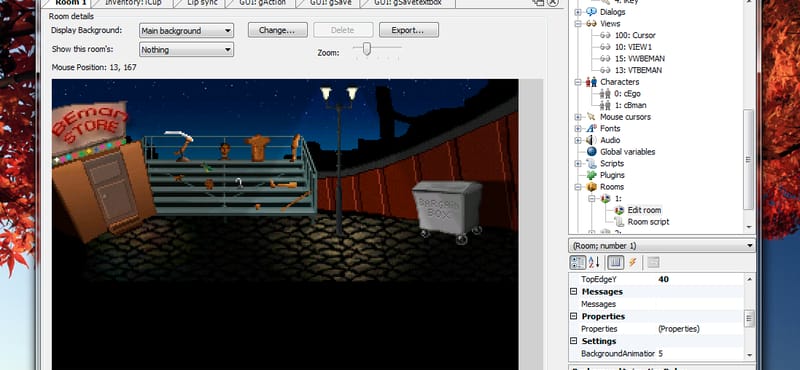800x370 pixels.
Task: Collapse the Properties property category
Action: click(573, 316)
